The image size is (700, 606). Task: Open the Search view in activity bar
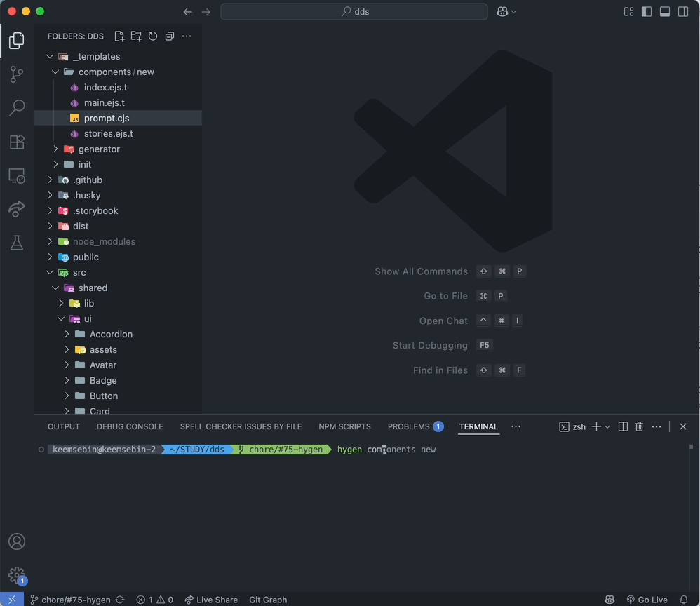(x=17, y=107)
